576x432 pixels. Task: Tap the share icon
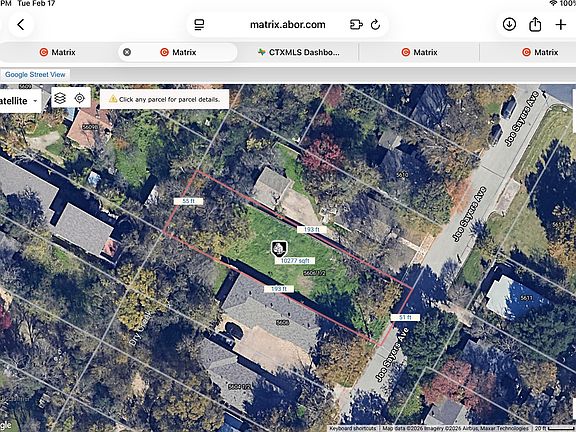coord(535,25)
